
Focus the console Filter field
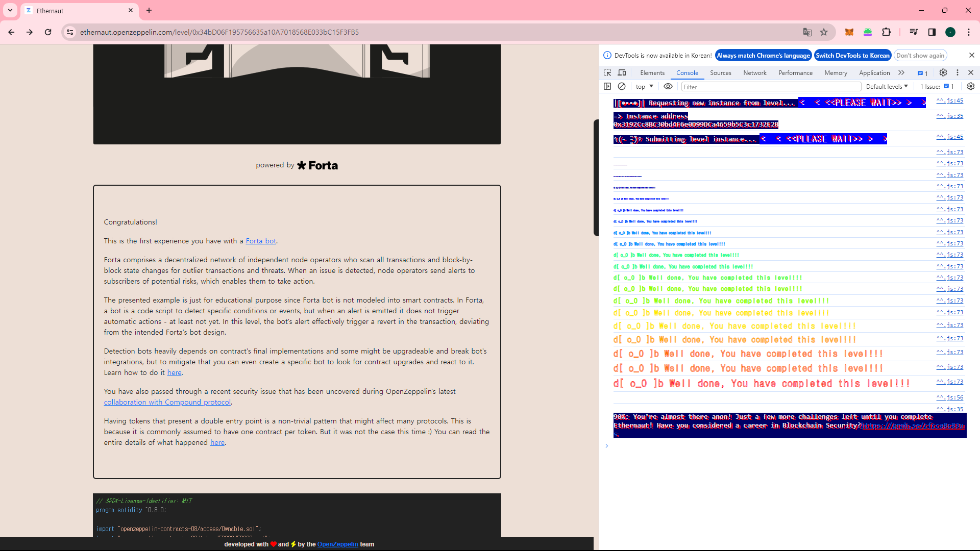tap(771, 87)
